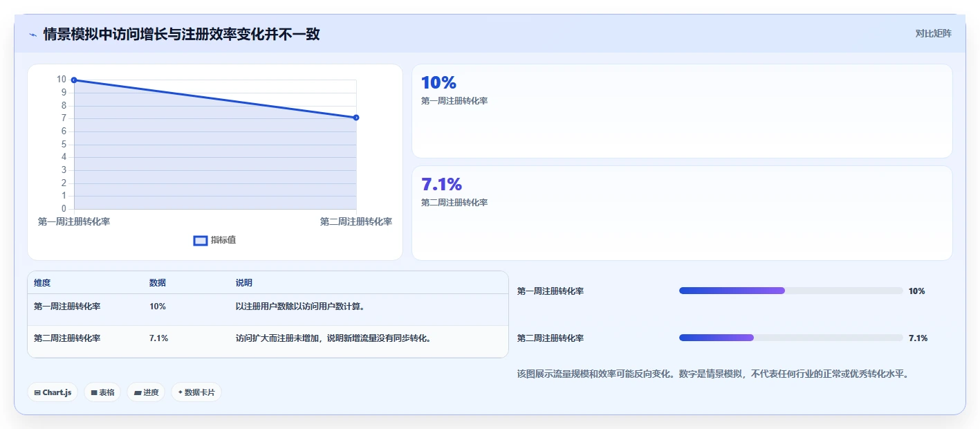This screenshot has height=429, width=980.
Task: Click the 第二周注册转化率 progress row label
Action: (551, 338)
